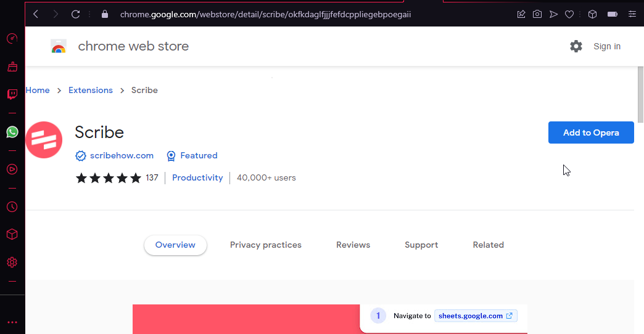
Task: Open GX Control speedometer in sidebar
Action: pos(12,39)
